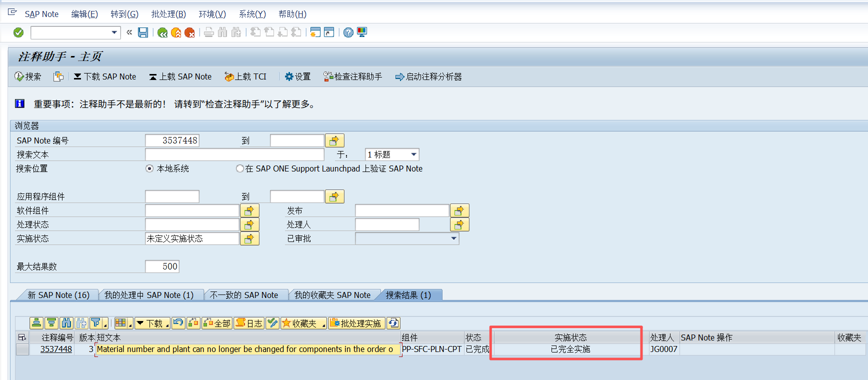The height and width of the screenshot is (380, 868).
Task: Open the 下载 dropdown in grid toolbar
Action: click(152, 323)
